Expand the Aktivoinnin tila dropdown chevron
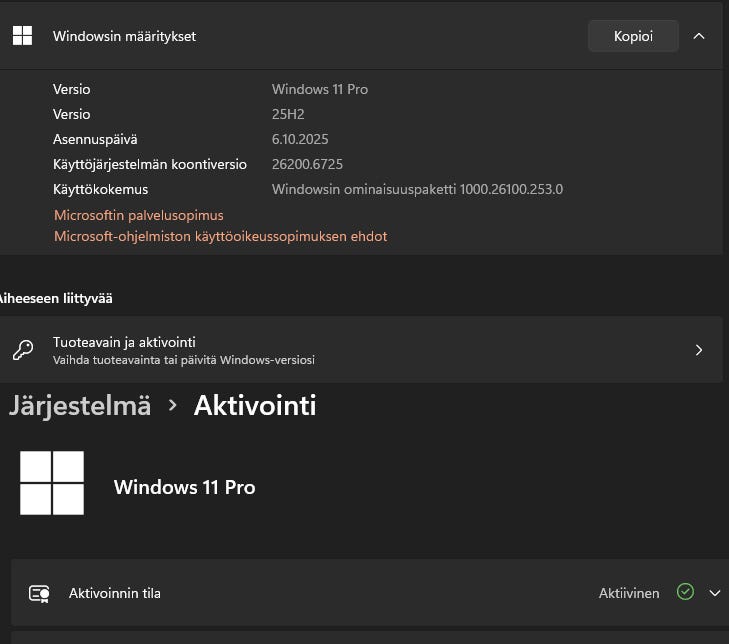729x644 pixels. tap(714, 593)
